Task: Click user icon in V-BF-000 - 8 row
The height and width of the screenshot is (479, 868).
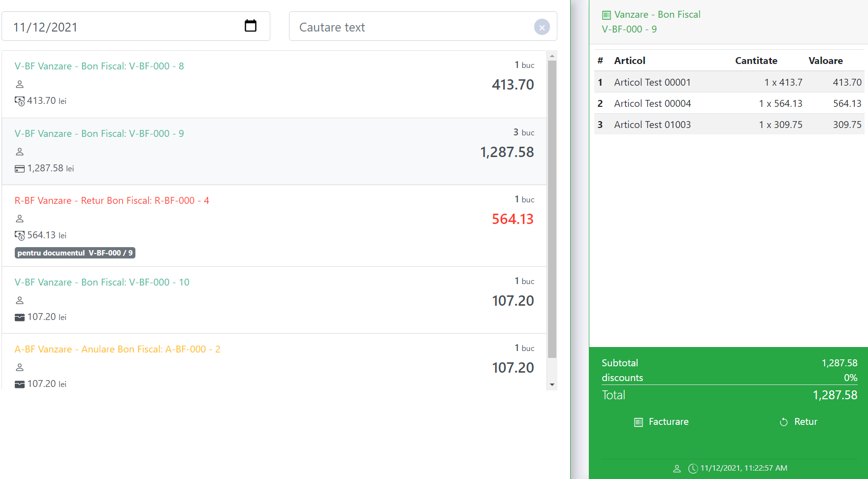Action: tap(20, 84)
